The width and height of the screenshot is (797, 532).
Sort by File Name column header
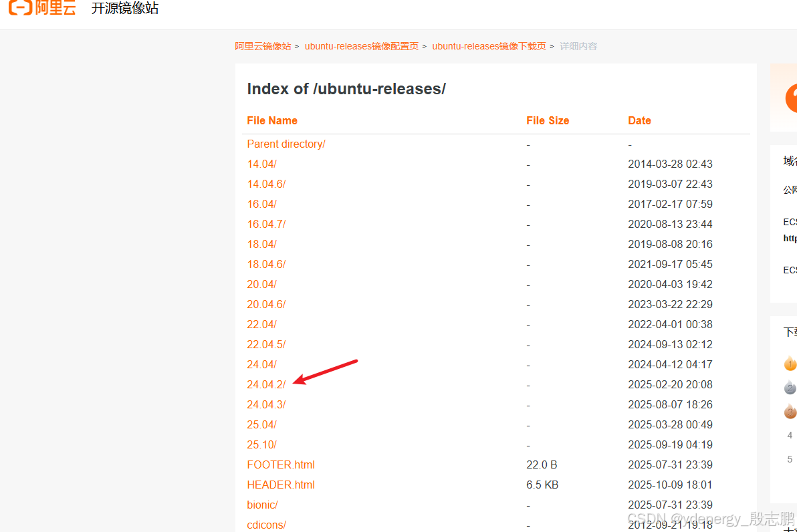pyautogui.click(x=272, y=120)
